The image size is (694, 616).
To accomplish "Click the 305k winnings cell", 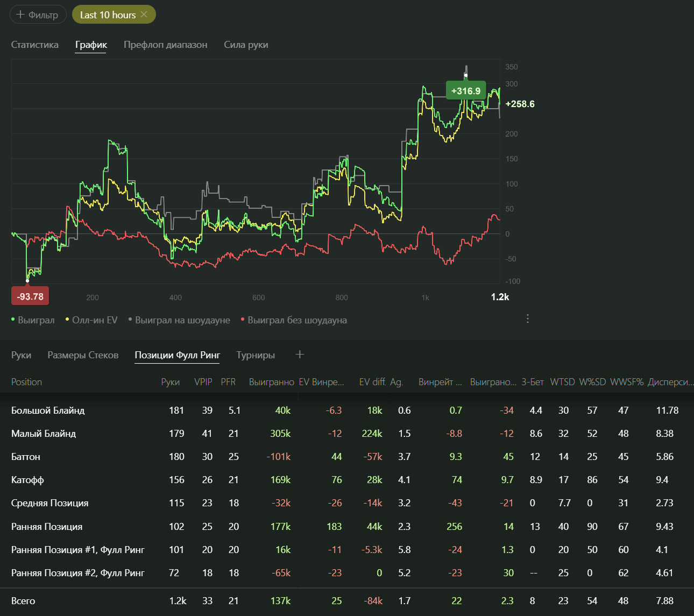I will (x=280, y=434).
